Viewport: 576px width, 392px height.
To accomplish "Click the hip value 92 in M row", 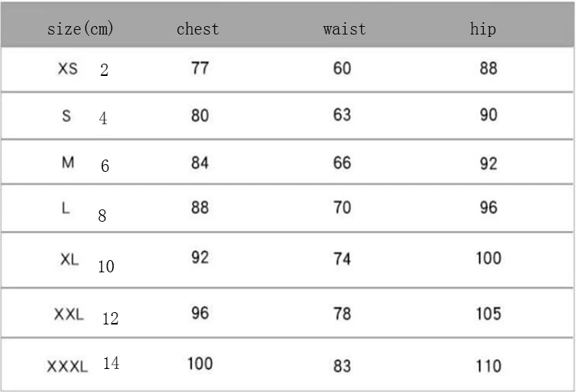I will (488, 163).
